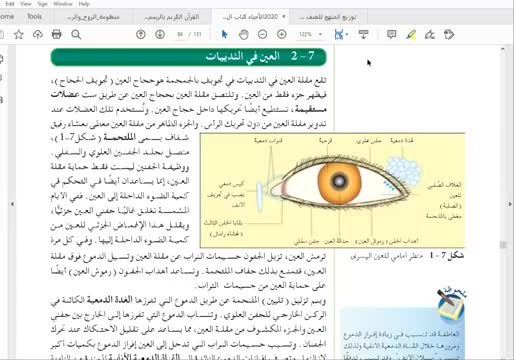Open the find text magnifier
Viewport: 514px width, 360px height.
click(76, 34)
